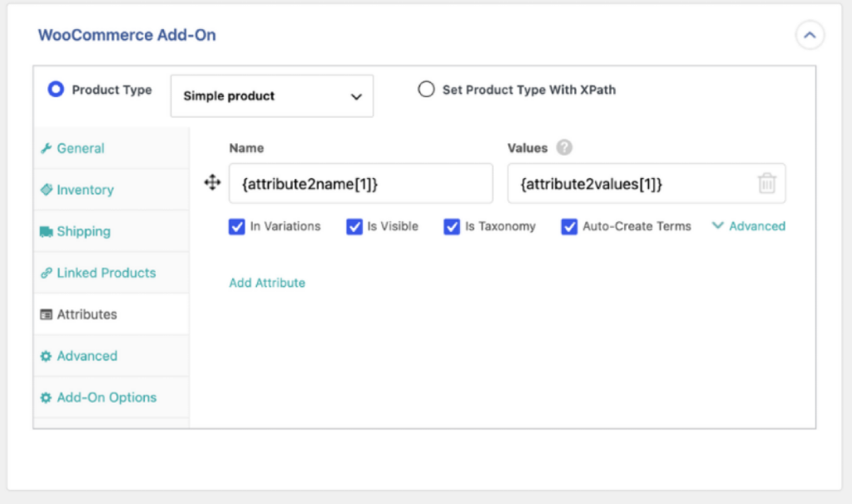The image size is (852, 504).
Task: Expand the attribute's Advanced options link
Action: [x=749, y=226]
